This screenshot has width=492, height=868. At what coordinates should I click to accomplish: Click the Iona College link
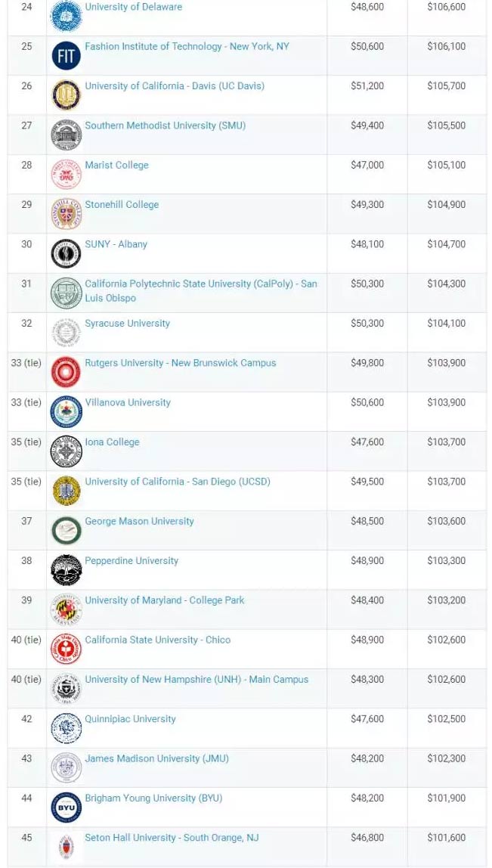click(112, 442)
